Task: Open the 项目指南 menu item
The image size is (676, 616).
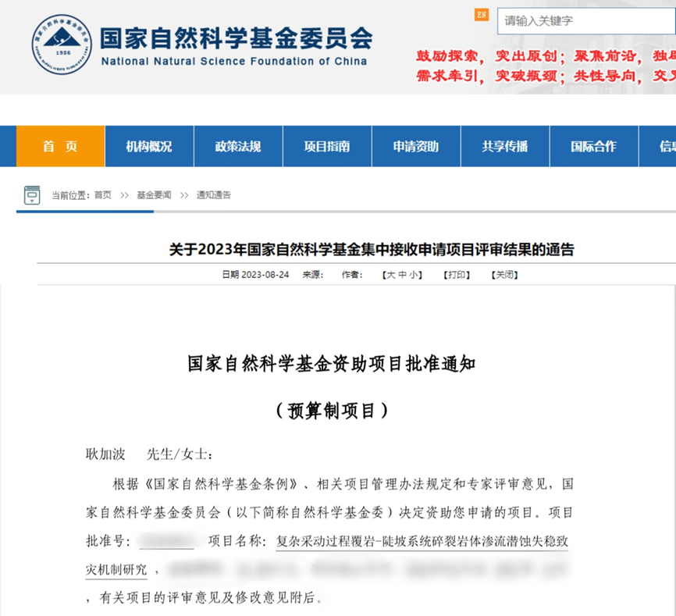Action: 327,146
